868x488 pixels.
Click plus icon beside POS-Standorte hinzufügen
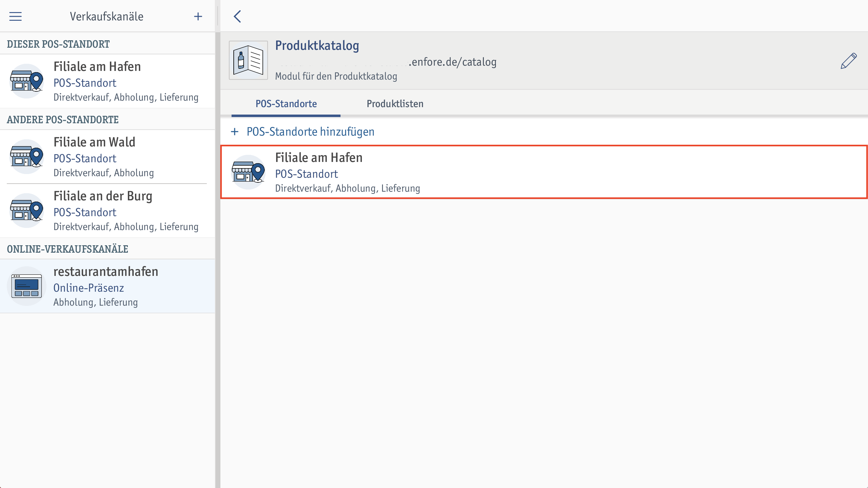(235, 131)
